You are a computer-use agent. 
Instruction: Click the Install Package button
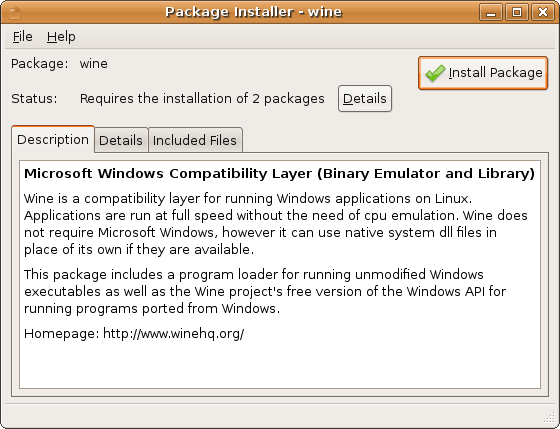483,73
